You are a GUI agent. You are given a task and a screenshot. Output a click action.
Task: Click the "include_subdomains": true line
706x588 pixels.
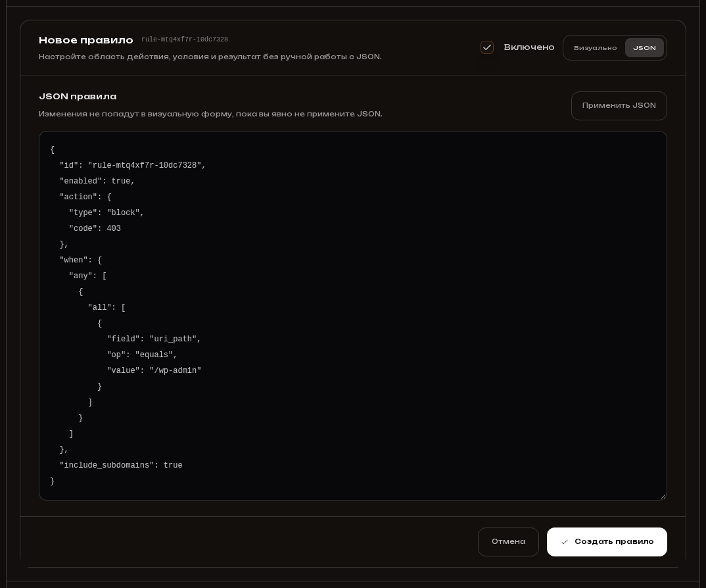click(121, 465)
